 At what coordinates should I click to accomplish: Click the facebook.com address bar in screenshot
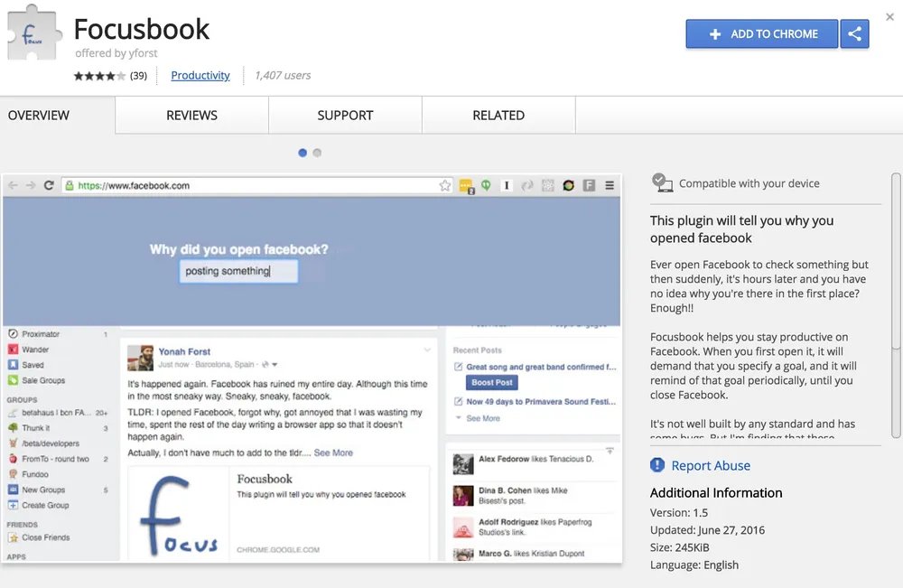pyautogui.click(x=257, y=185)
